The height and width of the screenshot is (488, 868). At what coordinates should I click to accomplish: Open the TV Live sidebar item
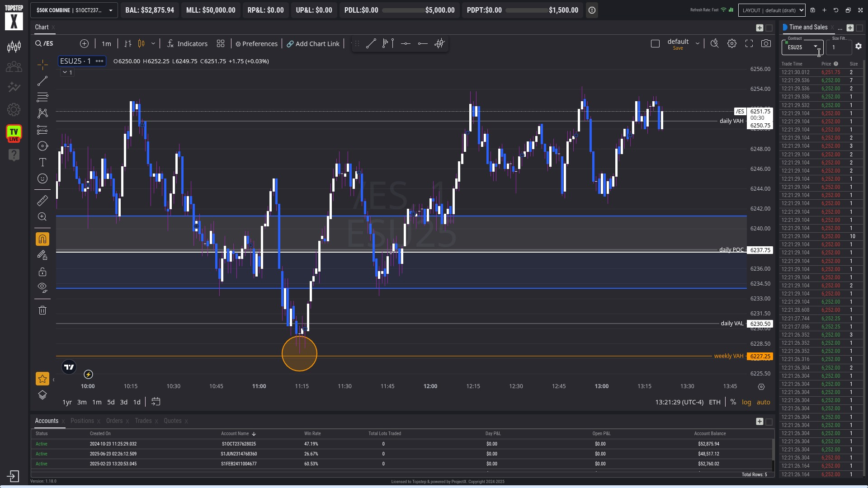[14, 133]
